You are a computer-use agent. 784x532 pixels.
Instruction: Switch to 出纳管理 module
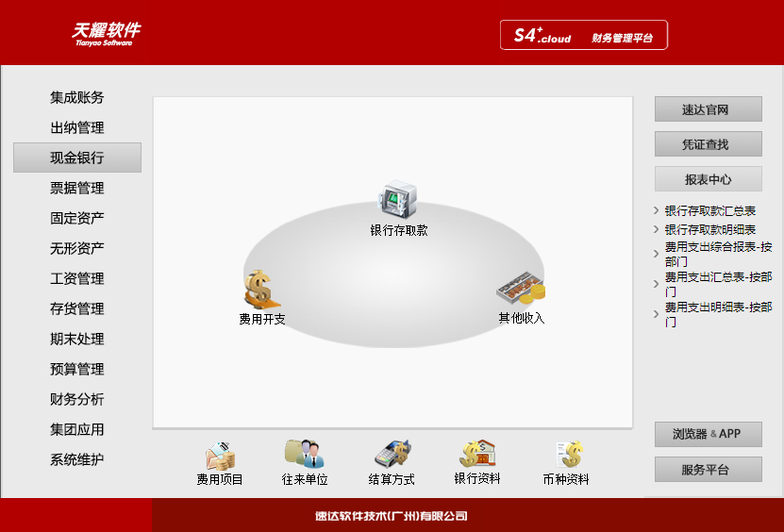tap(77, 127)
